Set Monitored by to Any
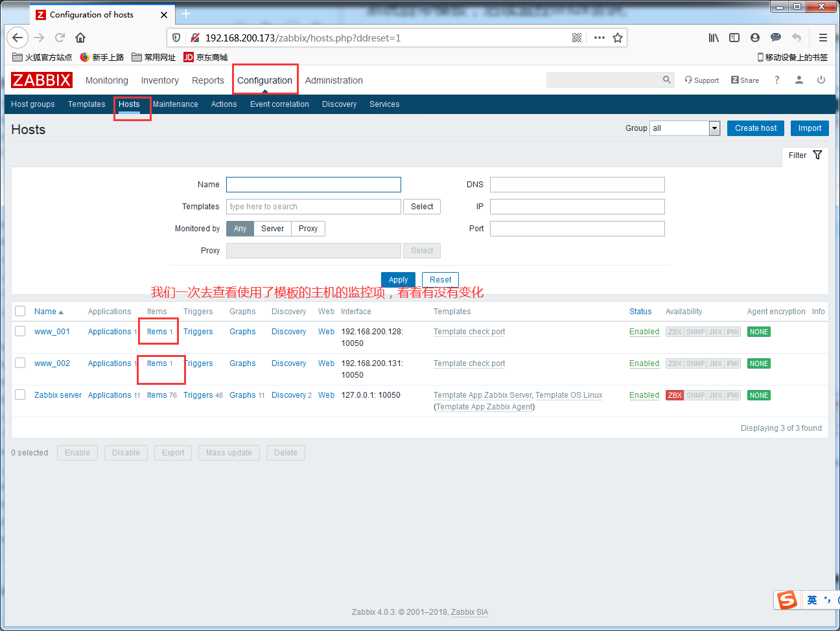 pyautogui.click(x=240, y=229)
